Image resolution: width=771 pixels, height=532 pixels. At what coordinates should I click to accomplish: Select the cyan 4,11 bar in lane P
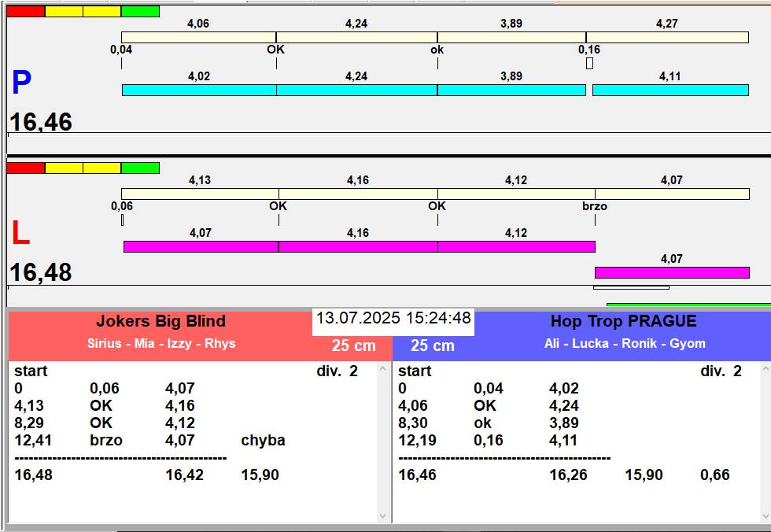[670, 90]
